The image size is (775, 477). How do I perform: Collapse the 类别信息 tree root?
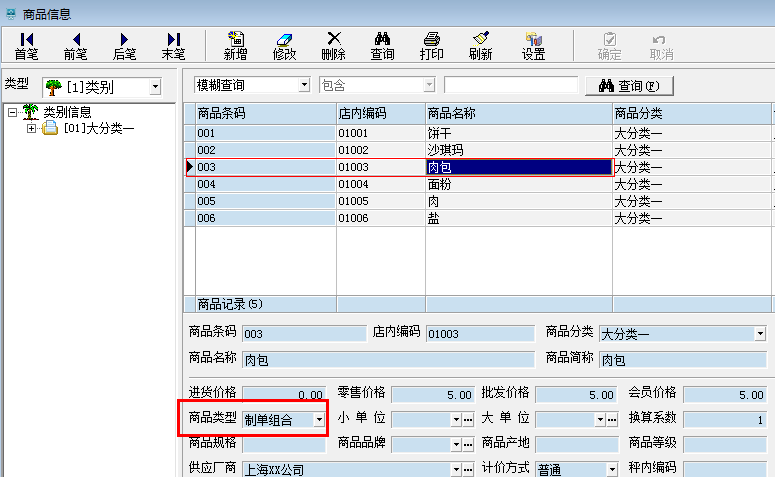pyautogui.click(x=12, y=113)
